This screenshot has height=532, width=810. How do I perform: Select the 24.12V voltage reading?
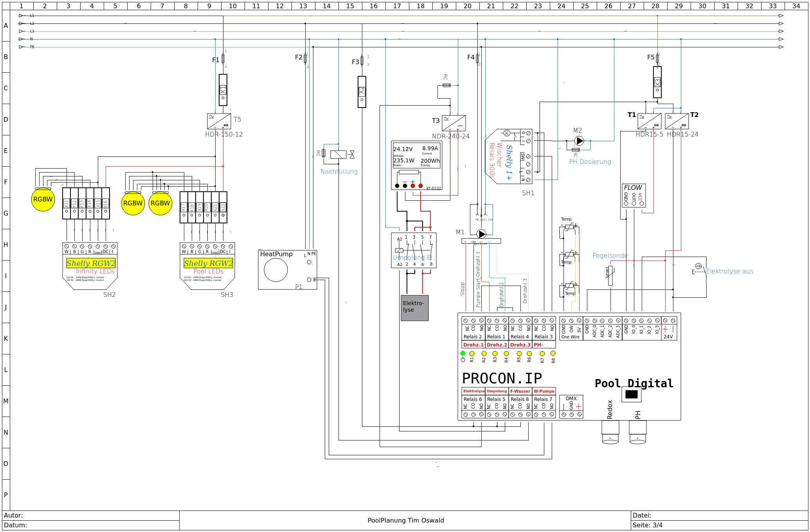(403, 149)
